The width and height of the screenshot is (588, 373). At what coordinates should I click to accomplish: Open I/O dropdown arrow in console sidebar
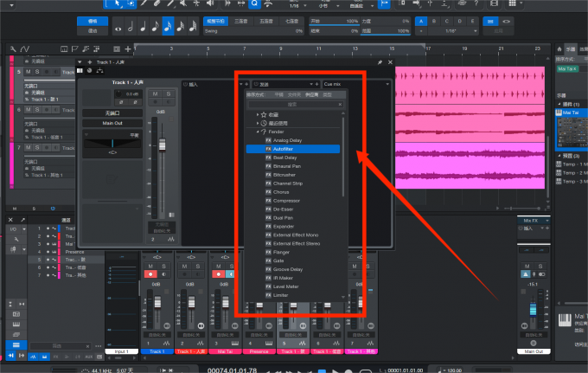[x=24, y=228]
